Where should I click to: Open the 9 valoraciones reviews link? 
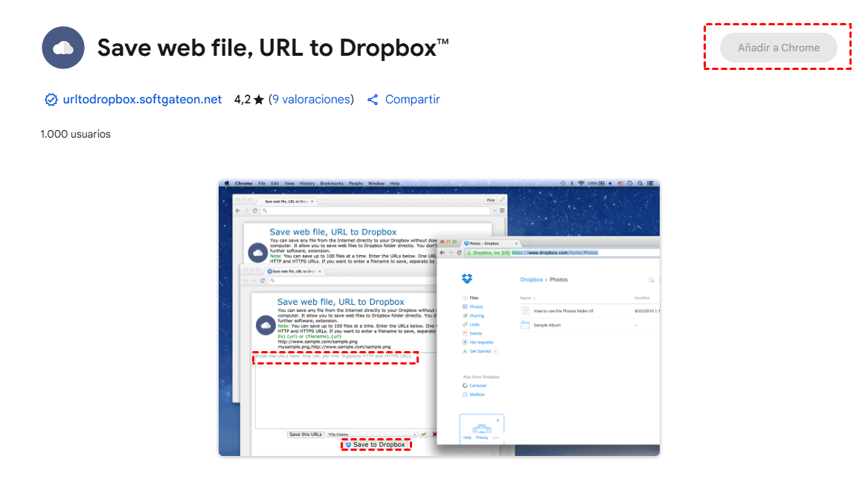pos(311,100)
